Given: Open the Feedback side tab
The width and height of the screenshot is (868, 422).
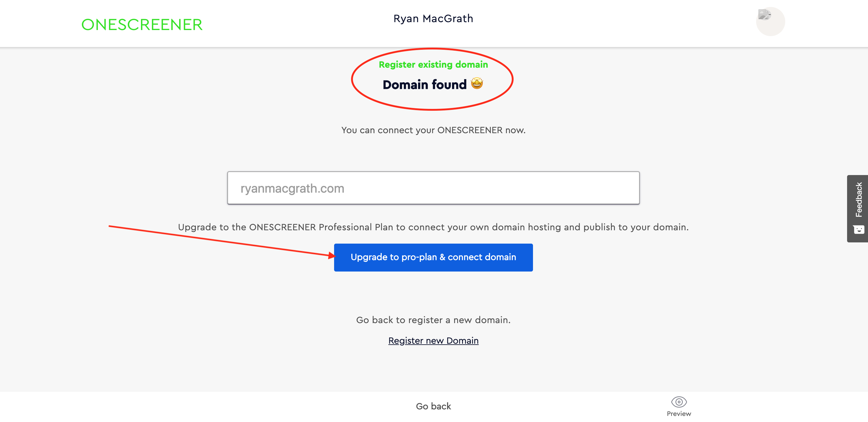Looking at the screenshot, I should [x=857, y=208].
